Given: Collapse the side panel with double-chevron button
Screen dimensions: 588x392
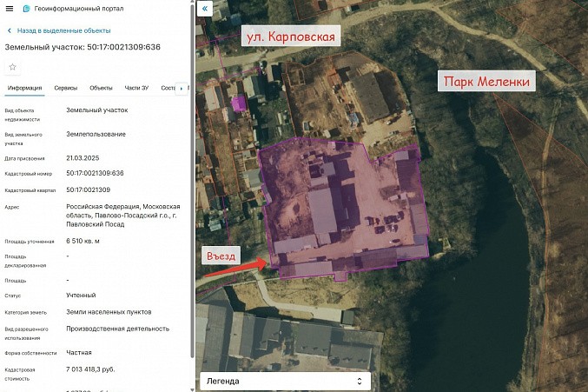Looking at the screenshot, I should click(x=205, y=9).
